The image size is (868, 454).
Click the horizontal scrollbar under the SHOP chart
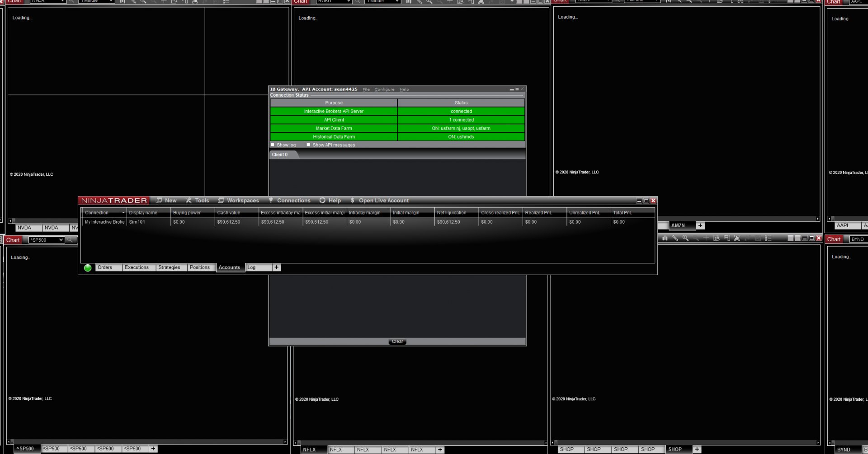(x=685, y=442)
